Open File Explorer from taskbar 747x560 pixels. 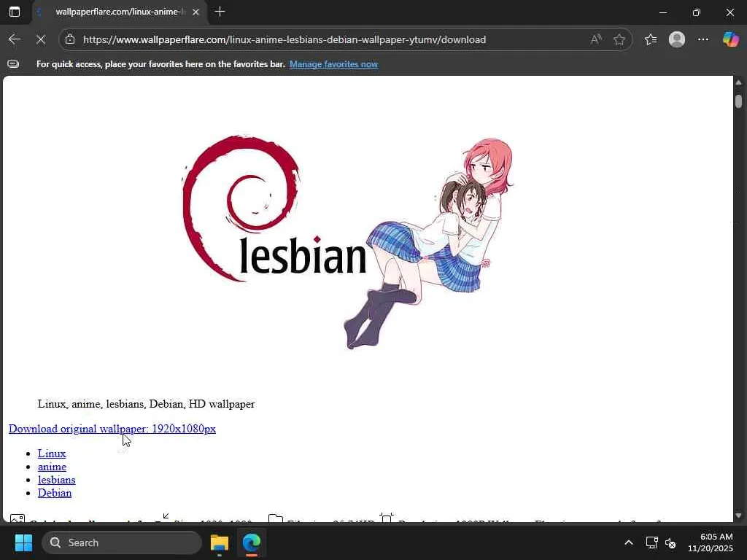point(220,542)
